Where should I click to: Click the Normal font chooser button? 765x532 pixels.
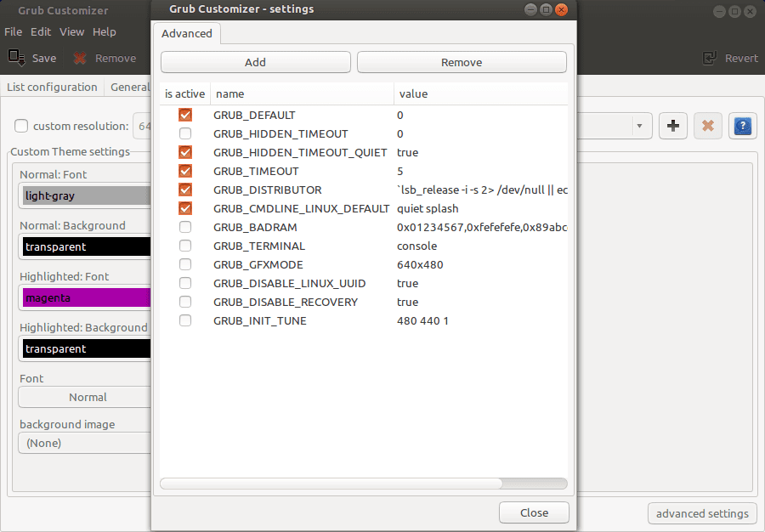pos(84,397)
